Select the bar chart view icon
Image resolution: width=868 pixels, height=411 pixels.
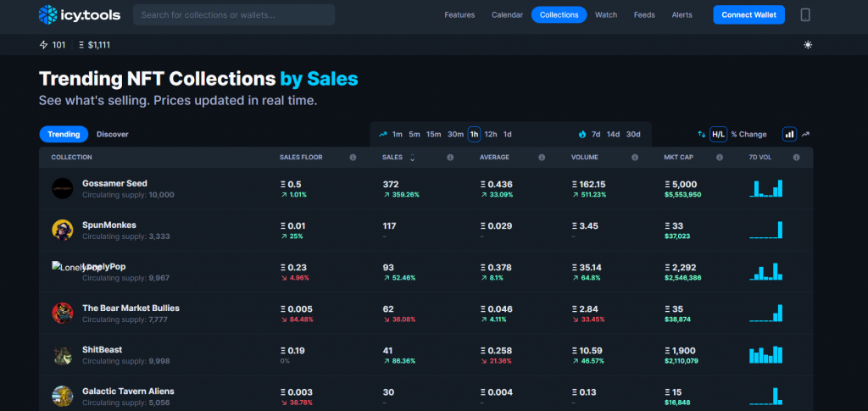[x=789, y=135]
